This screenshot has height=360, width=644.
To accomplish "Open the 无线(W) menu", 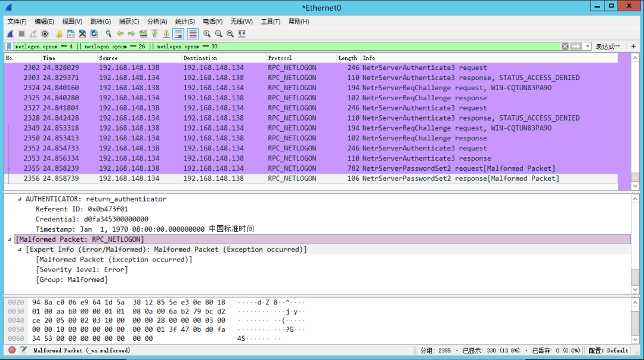I will tap(241, 21).
